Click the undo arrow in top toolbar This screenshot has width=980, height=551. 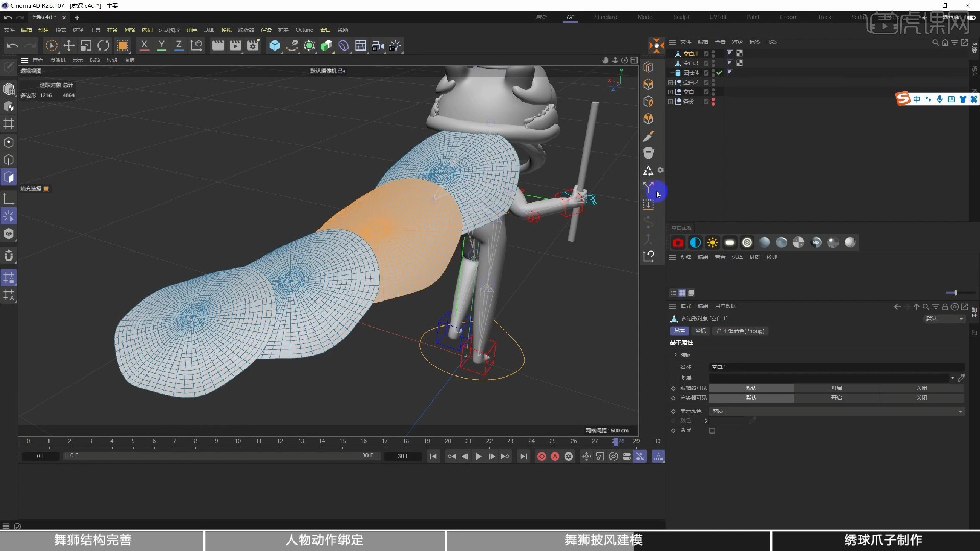12,46
